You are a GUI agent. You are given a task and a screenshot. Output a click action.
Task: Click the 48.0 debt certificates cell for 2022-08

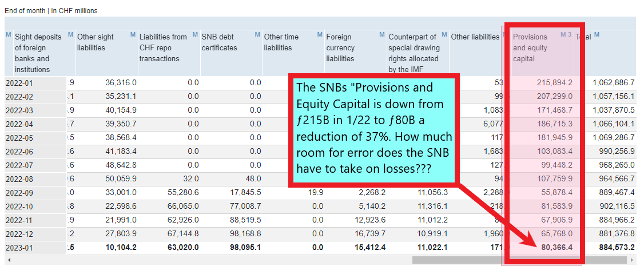254,179
